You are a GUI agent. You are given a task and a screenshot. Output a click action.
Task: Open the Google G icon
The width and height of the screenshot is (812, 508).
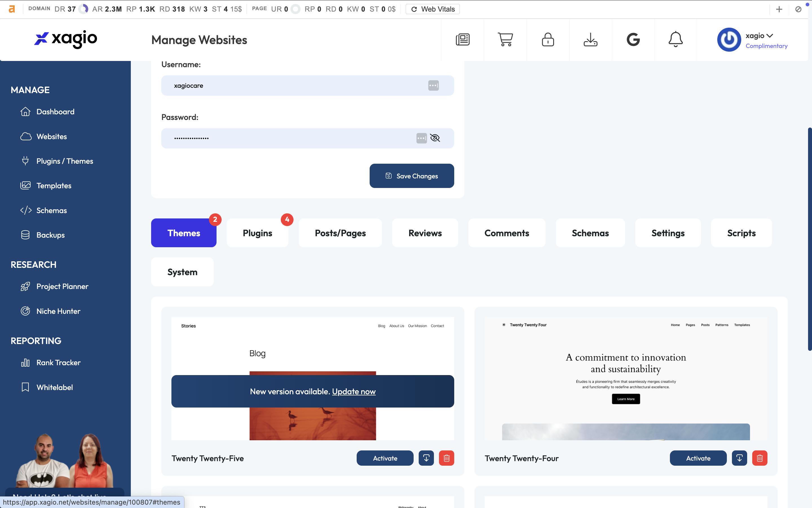(633, 40)
